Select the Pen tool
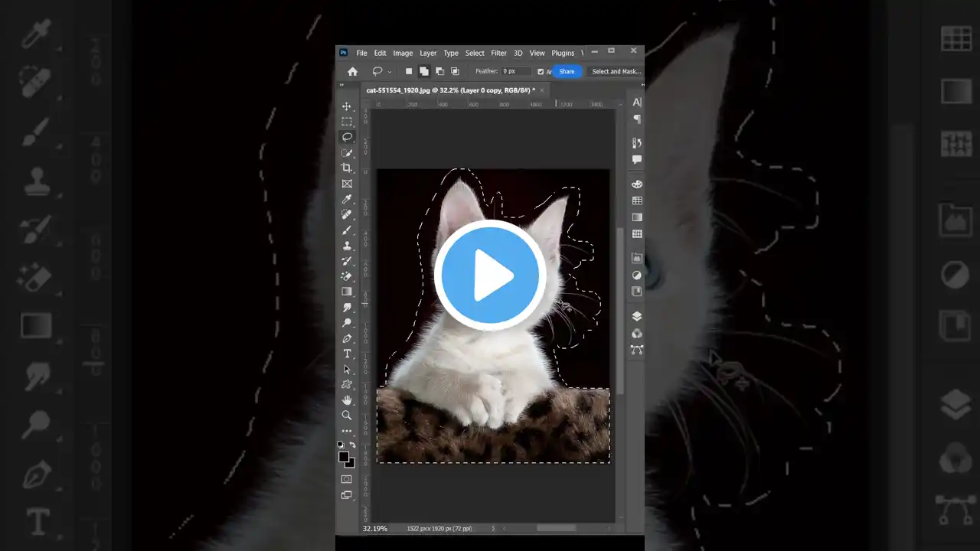980x551 pixels. 347,338
